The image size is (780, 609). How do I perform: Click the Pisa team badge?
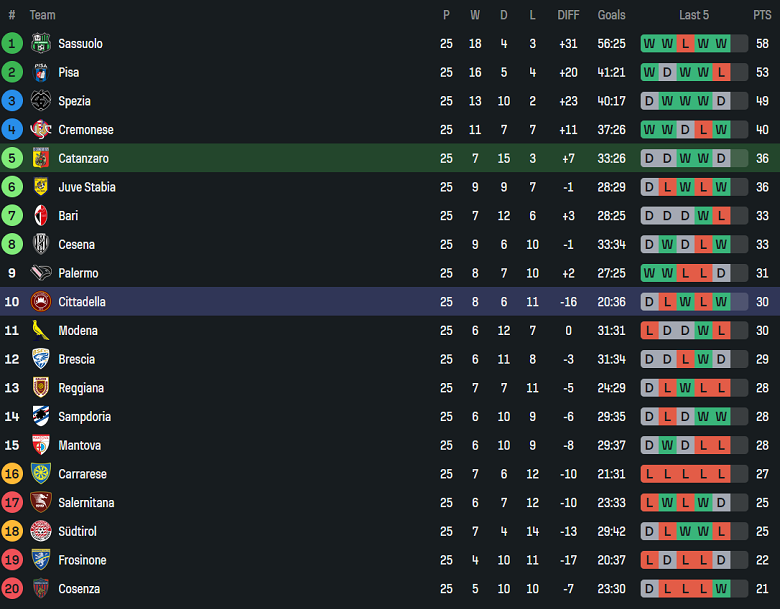(41, 72)
